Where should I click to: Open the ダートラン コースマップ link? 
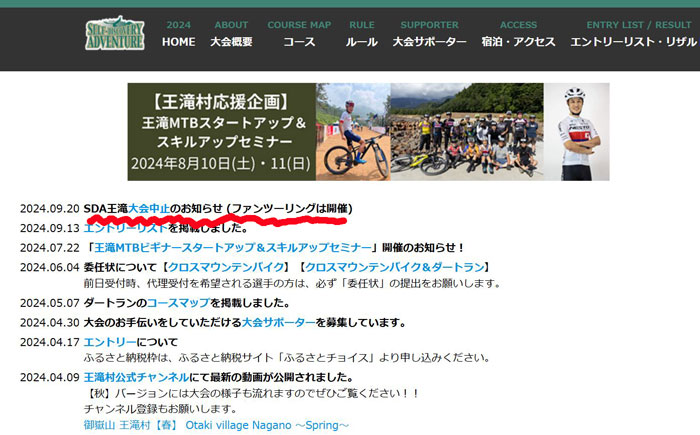[178, 303]
